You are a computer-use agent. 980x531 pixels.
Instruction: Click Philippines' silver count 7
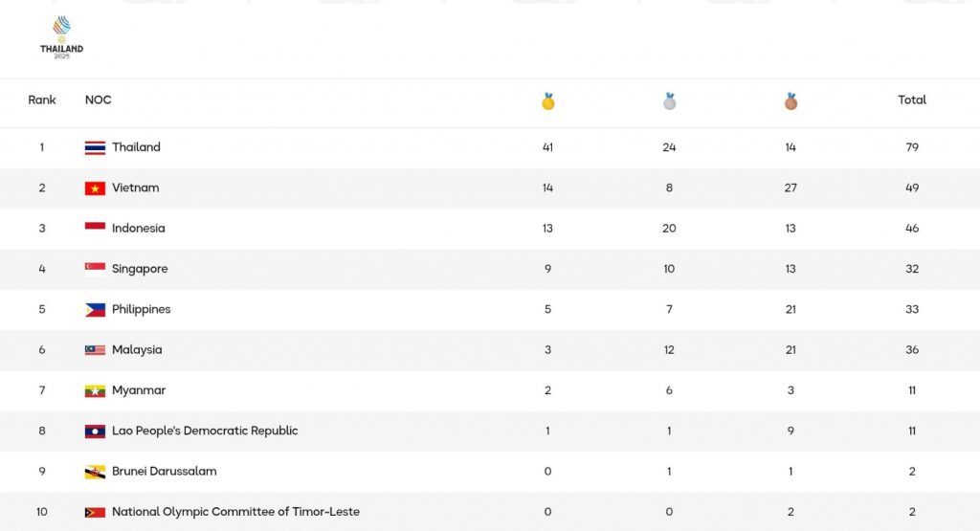point(669,310)
